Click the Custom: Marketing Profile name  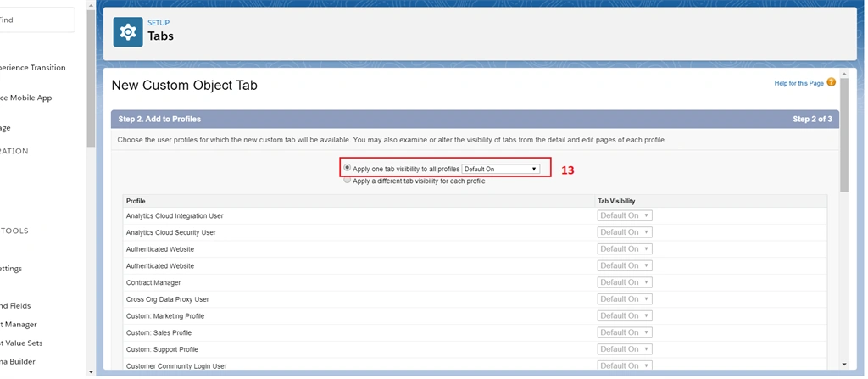165,315
